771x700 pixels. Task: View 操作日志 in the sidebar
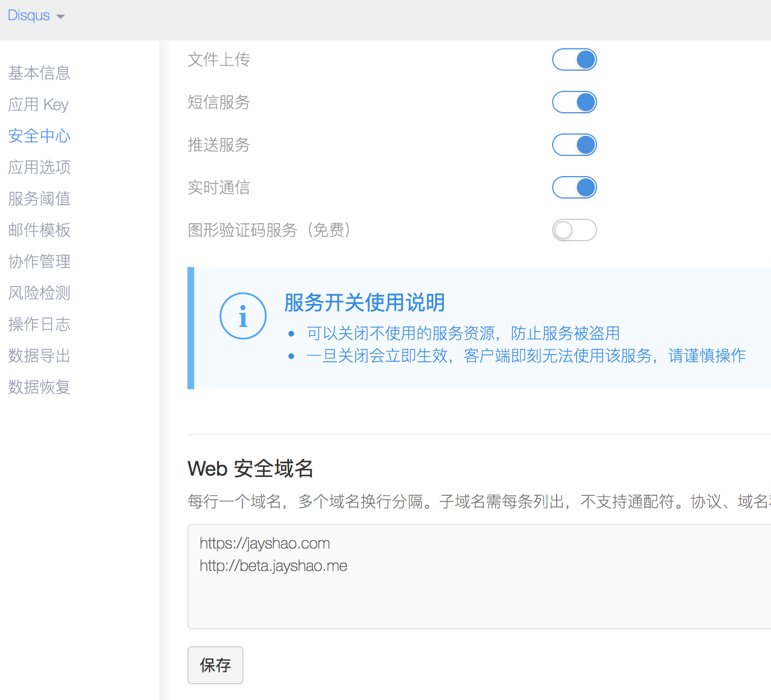39,324
